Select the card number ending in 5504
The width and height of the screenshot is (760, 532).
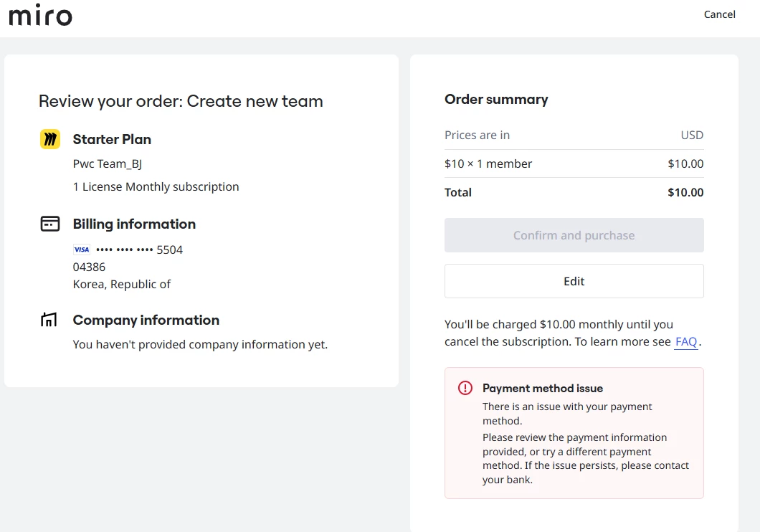coord(139,250)
